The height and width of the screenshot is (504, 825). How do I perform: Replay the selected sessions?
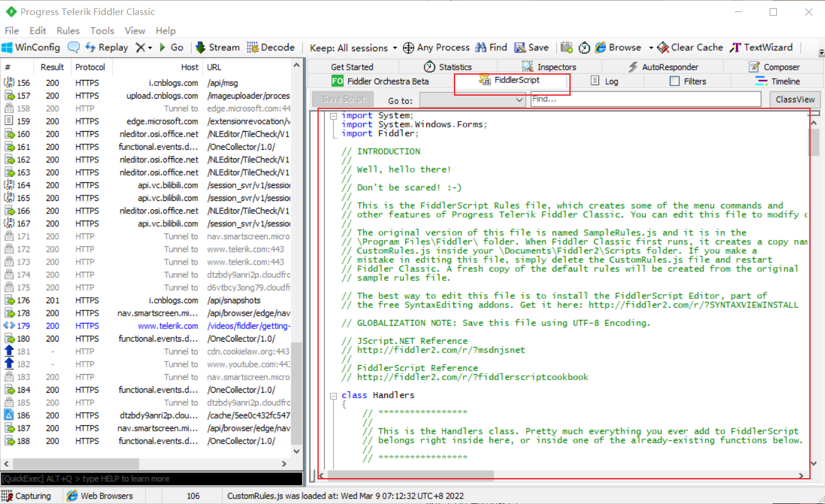click(x=106, y=48)
